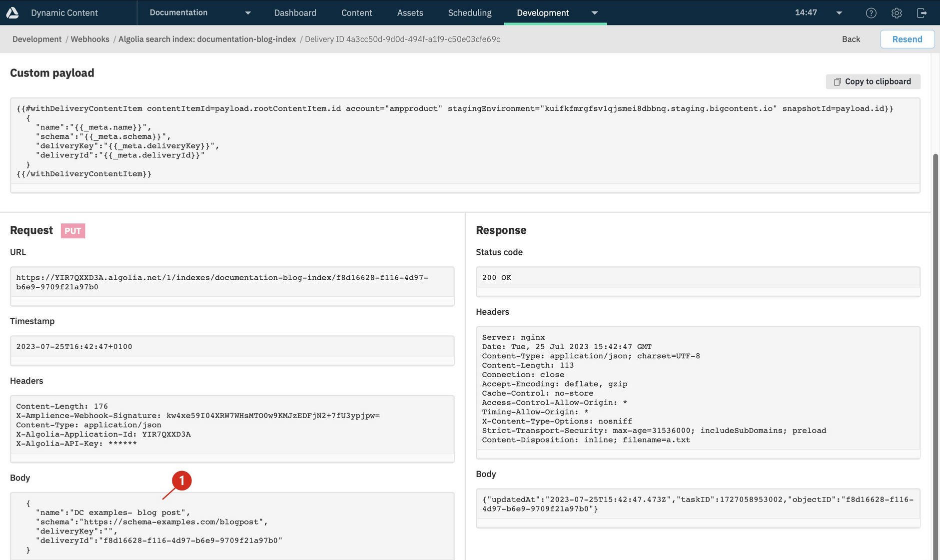Navigate to Webhooks breadcrumb link
The width and height of the screenshot is (940, 560).
point(90,39)
